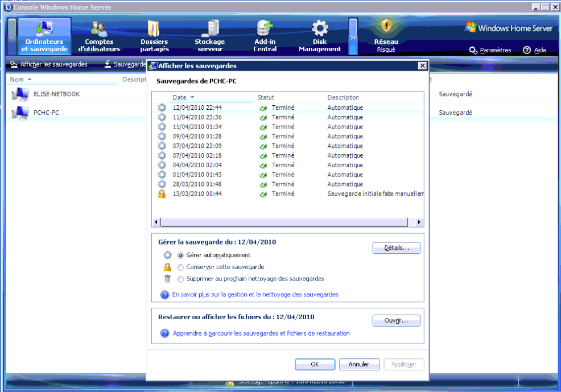Viewport: 561px width, 392px height.
Task: Select padlock icon of 13/03/2010 00:44 backup
Action: pyautogui.click(x=162, y=193)
